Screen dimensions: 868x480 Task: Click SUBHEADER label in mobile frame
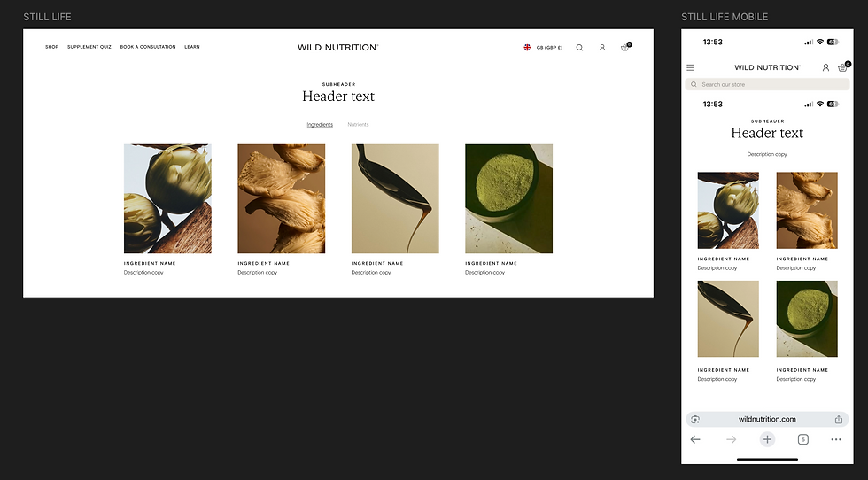(767, 120)
